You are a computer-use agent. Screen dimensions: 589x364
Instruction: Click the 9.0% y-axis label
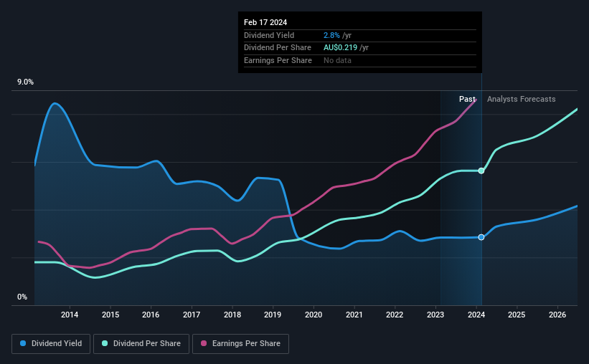tap(25, 82)
